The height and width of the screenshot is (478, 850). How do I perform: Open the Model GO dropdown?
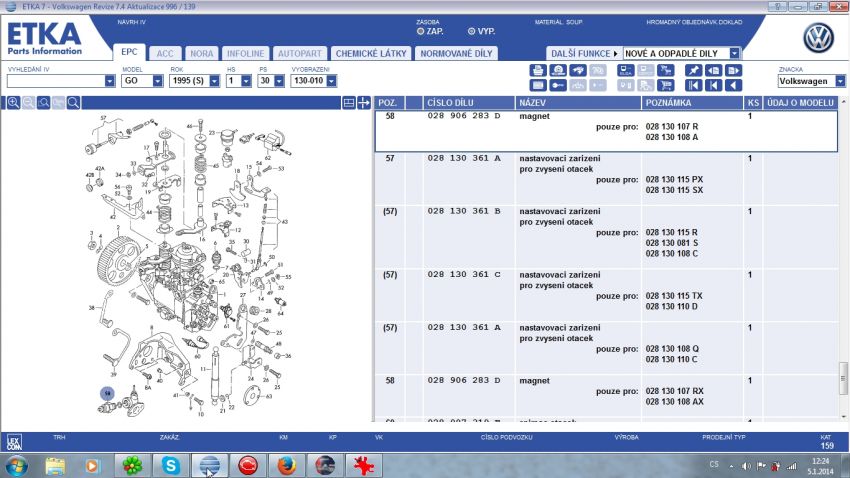tap(157, 81)
